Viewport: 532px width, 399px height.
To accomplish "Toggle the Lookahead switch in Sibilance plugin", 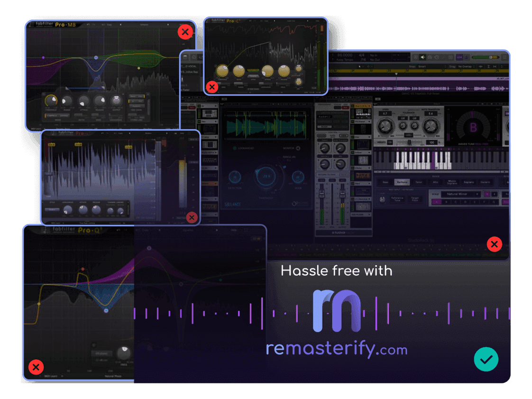I will tap(235, 148).
